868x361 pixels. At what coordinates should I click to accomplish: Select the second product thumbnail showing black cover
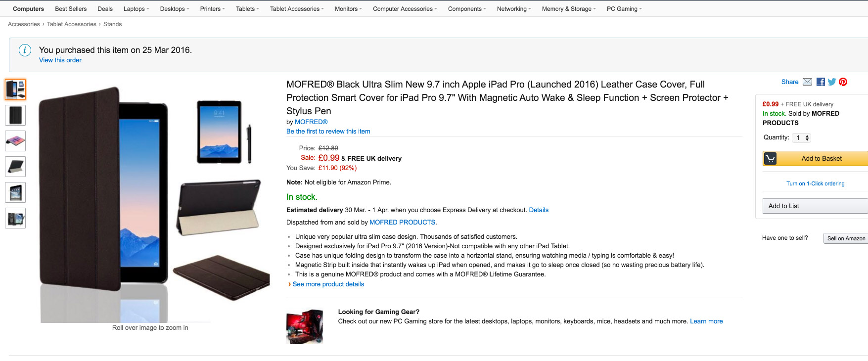click(15, 115)
